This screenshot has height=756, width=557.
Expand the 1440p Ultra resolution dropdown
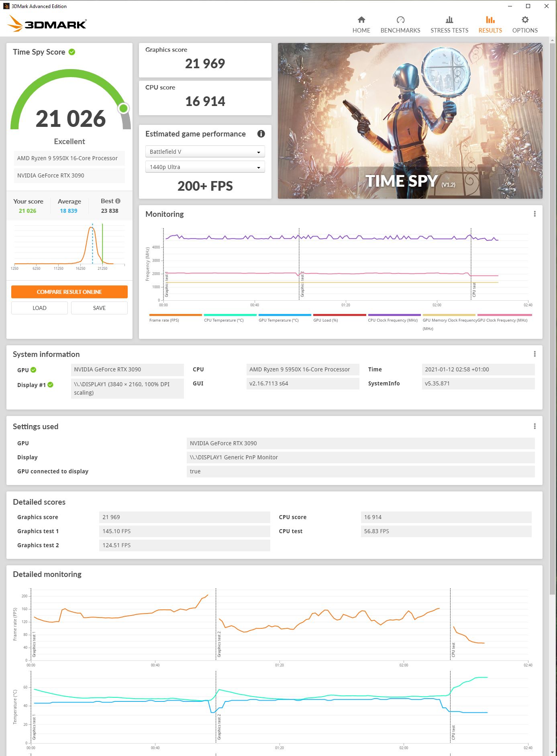tap(205, 167)
